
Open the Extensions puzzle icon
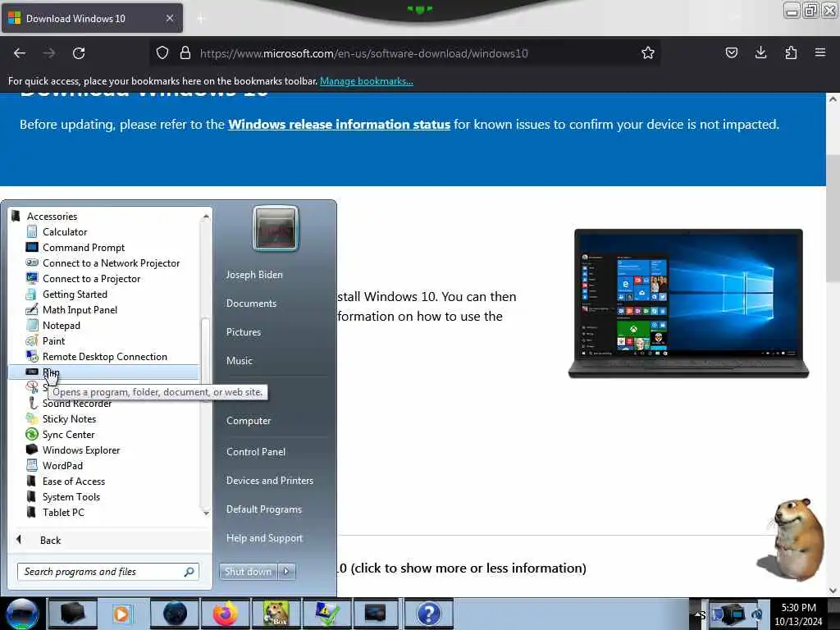pos(791,52)
